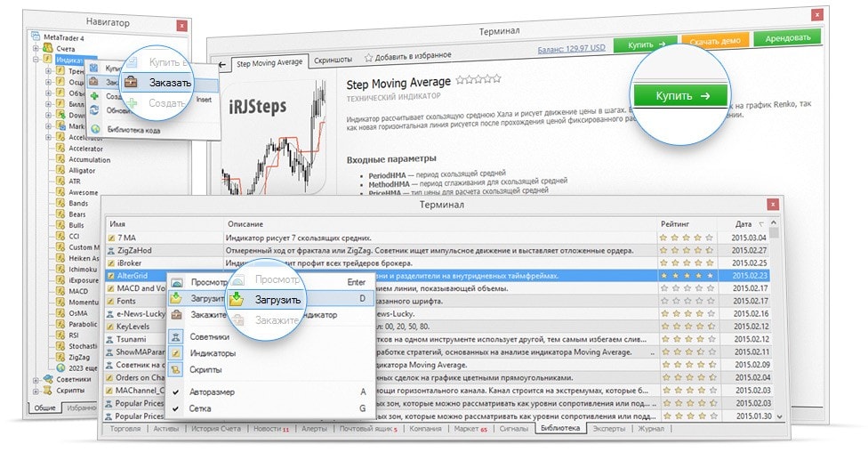Click the Скрипты icon in the context menu
The width and height of the screenshot is (868, 452).
click(177, 369)
